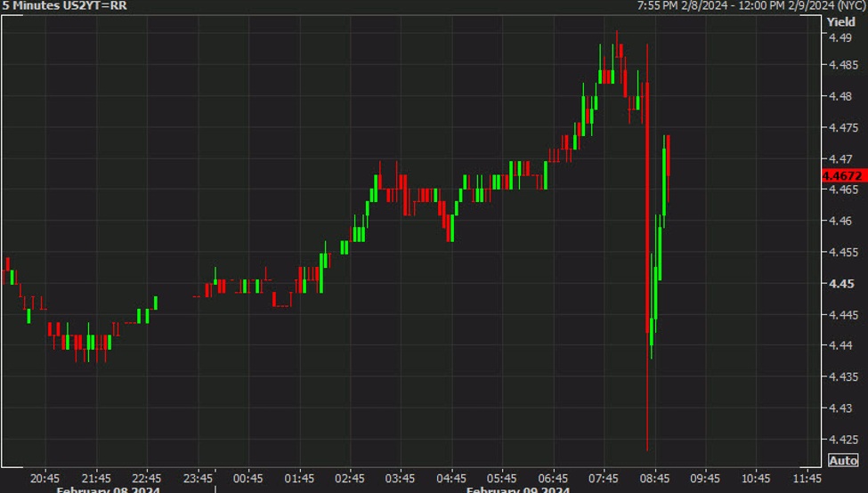Click the tall red candle body near 08:30
This screenshot has width=868, height=493.
click(647, 205)
